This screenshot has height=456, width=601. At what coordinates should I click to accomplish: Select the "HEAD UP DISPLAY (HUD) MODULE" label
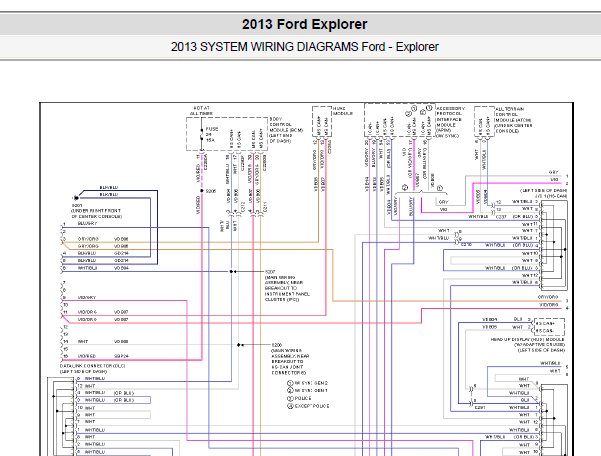(527, 340)
